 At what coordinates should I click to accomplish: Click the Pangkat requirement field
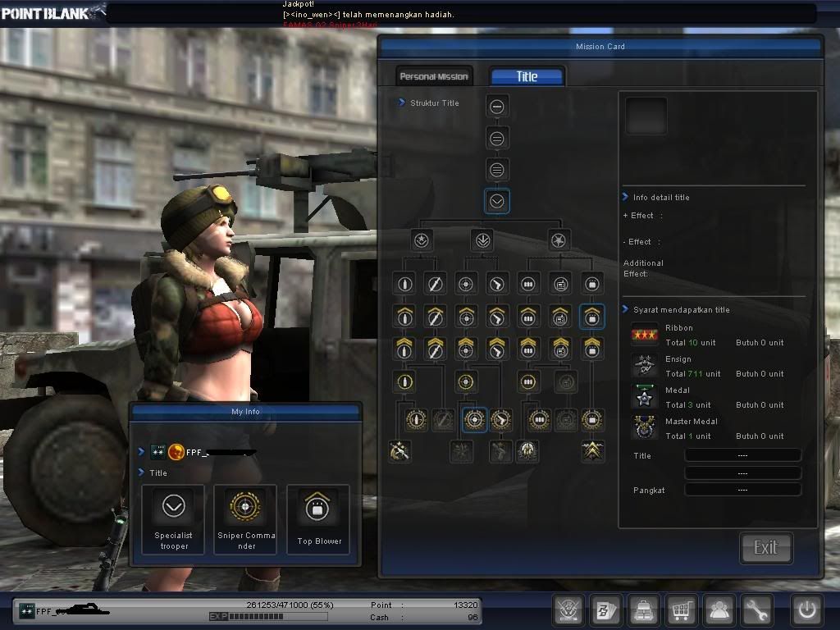[x=743, y=490]
